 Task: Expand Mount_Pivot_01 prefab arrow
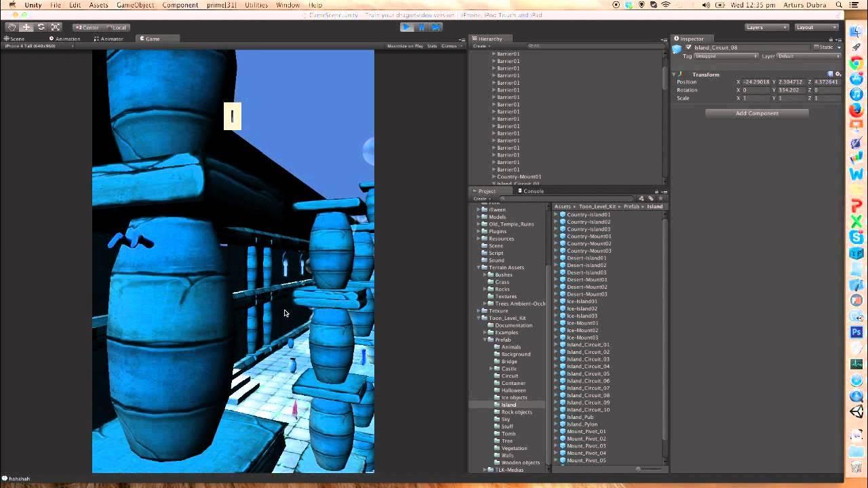point(555,432)
